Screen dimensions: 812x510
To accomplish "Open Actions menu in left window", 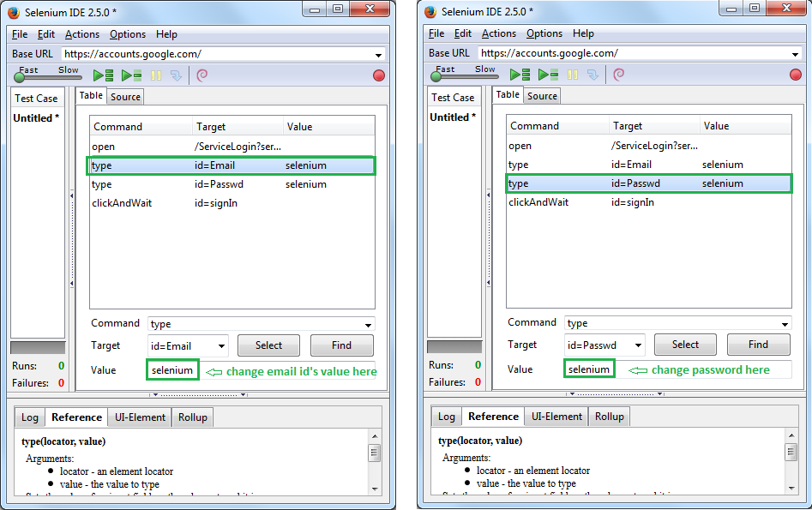I will (82, 34).
